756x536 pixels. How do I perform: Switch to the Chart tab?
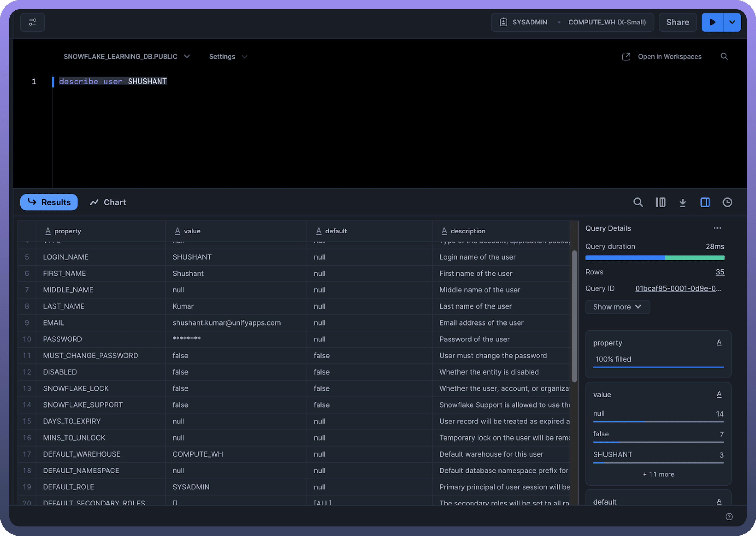108,202
